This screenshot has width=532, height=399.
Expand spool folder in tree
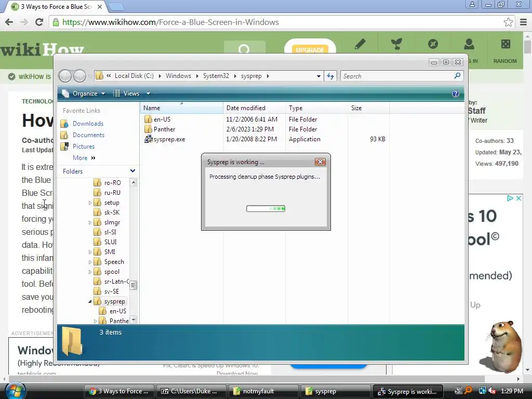point(90,272)
